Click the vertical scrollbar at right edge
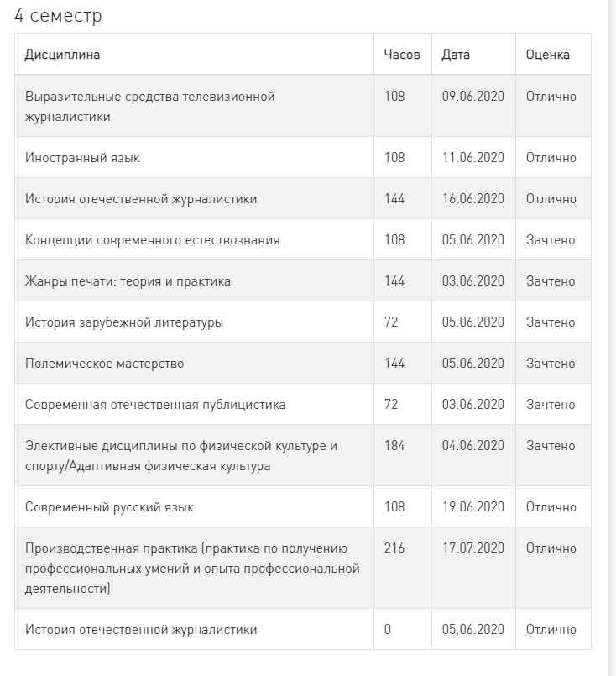 (x=612, y=338)
